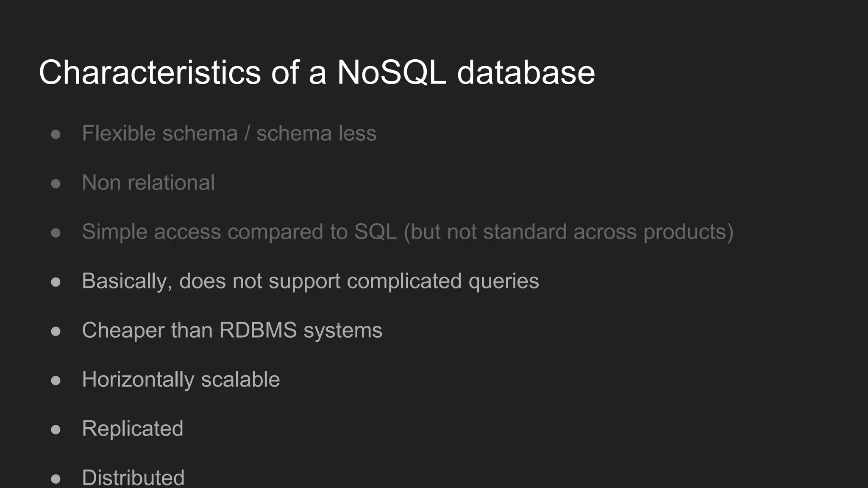Screen dimensions: 868x488
Task: Select 'Basically, does not support complicated queries' text
Action: click(x=310, y=281)
